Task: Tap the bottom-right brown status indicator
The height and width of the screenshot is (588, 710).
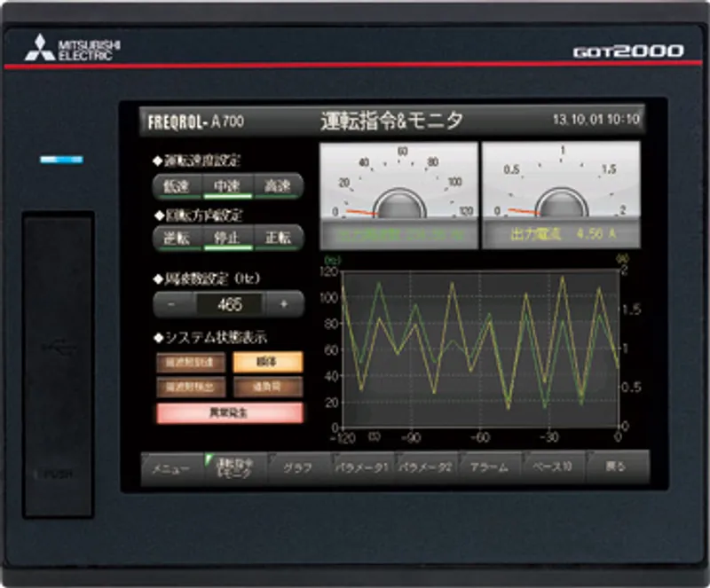Action: (268, 387)
